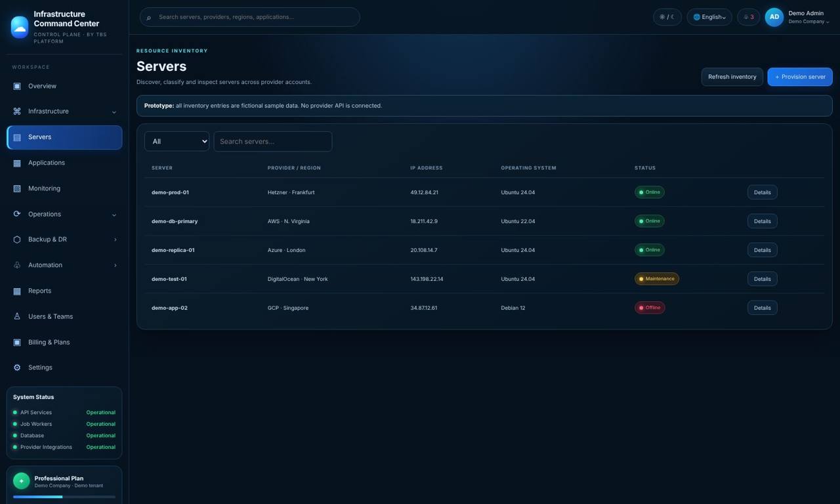This screenshot has width=840, height=504.
Task: Click the Overview sidebar icon
Action: 17,86
